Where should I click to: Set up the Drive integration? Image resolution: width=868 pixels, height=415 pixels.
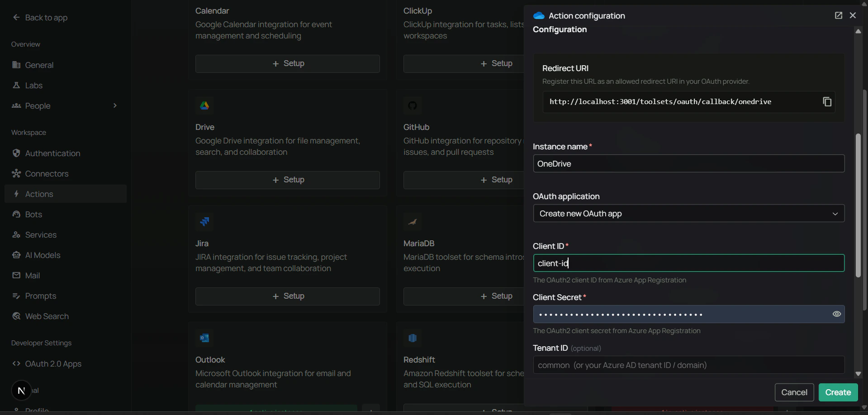click(x=288, y=180)
